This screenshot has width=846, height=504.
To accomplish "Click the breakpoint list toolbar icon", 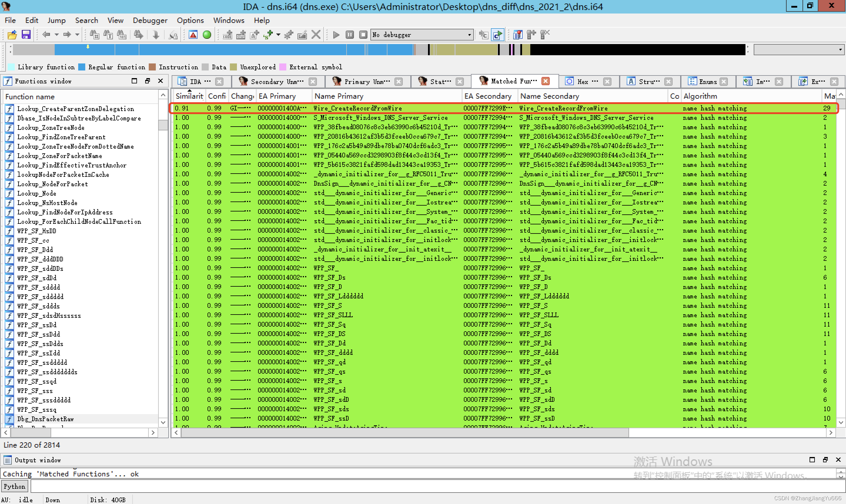I will click(x=517, y=35).
